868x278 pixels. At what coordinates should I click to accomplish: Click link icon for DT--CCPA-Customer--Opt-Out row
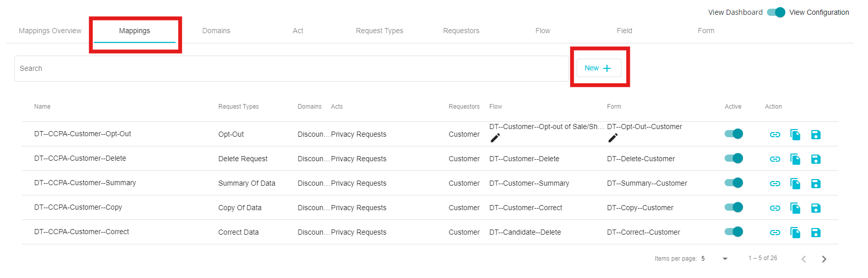[775, 135]
